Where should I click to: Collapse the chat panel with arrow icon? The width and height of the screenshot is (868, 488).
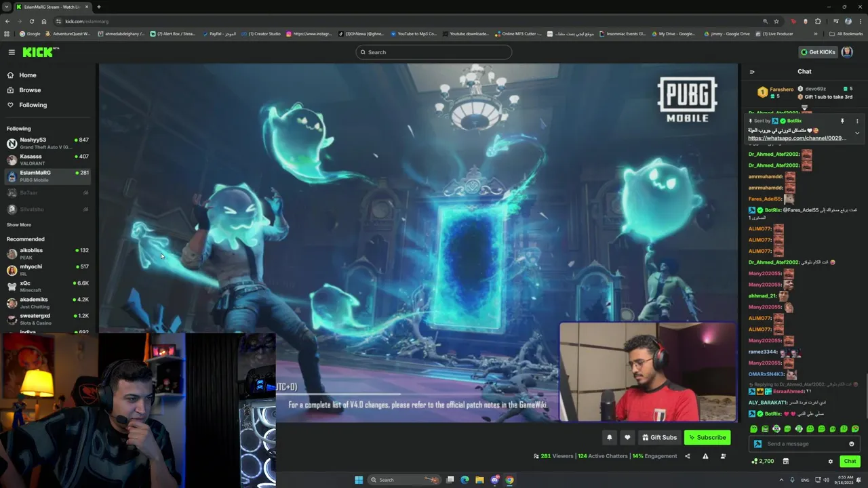point(752,71)
